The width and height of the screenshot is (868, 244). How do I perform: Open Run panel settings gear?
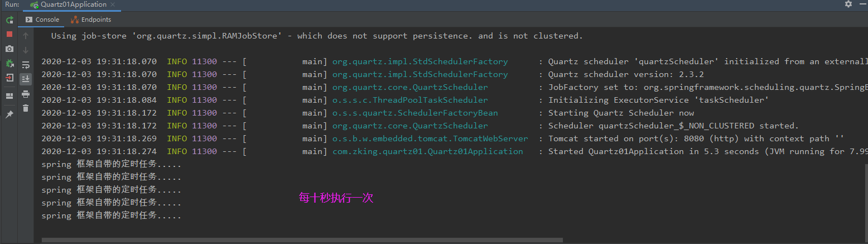[x=848, y=4]
